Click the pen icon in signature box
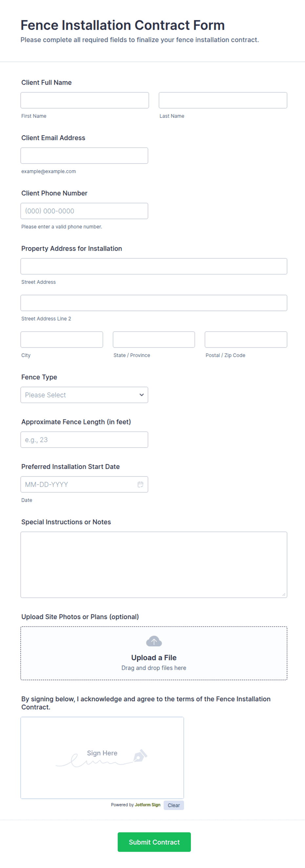Image resolution: width=305 pixels, height=868 pixels. point(140,755)
